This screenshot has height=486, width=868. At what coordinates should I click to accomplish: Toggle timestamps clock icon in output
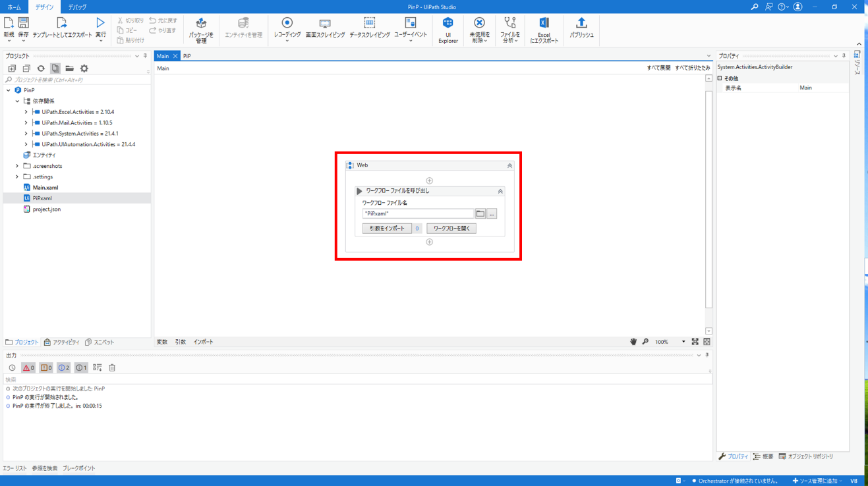(x=12, y=368)
